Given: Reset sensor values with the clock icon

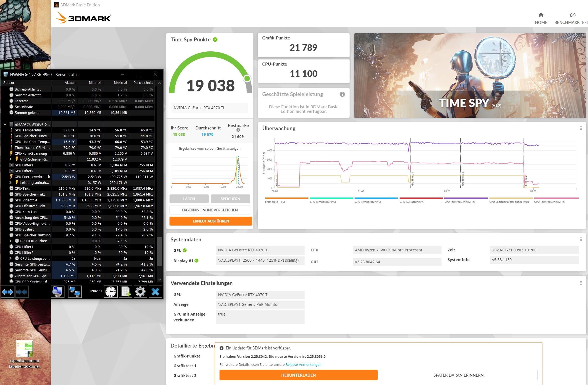Looking at the screenshot, I should pyautogui.click(x=111, y=292).
